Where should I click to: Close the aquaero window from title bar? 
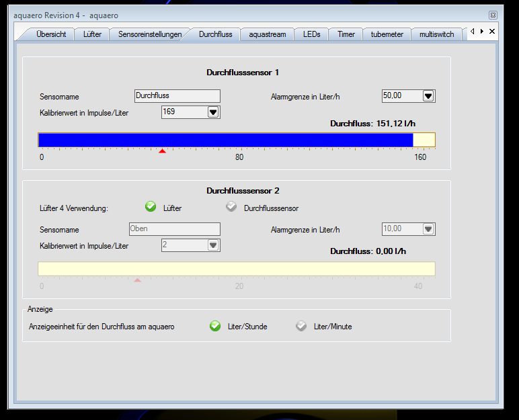click(x=493, y=15)
